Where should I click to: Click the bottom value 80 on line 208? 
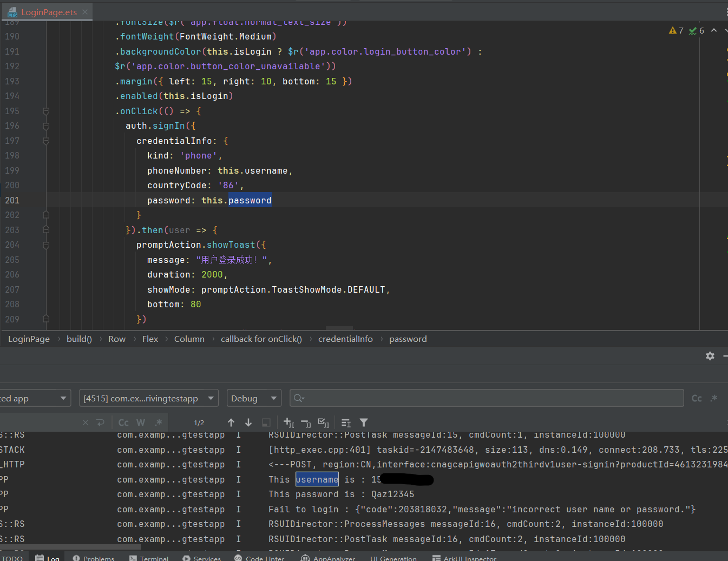point(195,305)
